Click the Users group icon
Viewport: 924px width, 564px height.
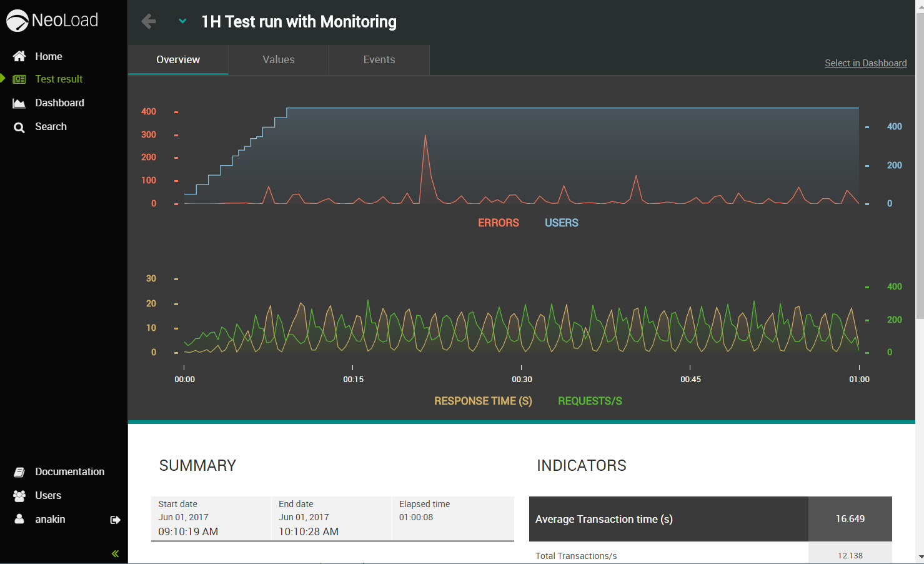(19, 496)
